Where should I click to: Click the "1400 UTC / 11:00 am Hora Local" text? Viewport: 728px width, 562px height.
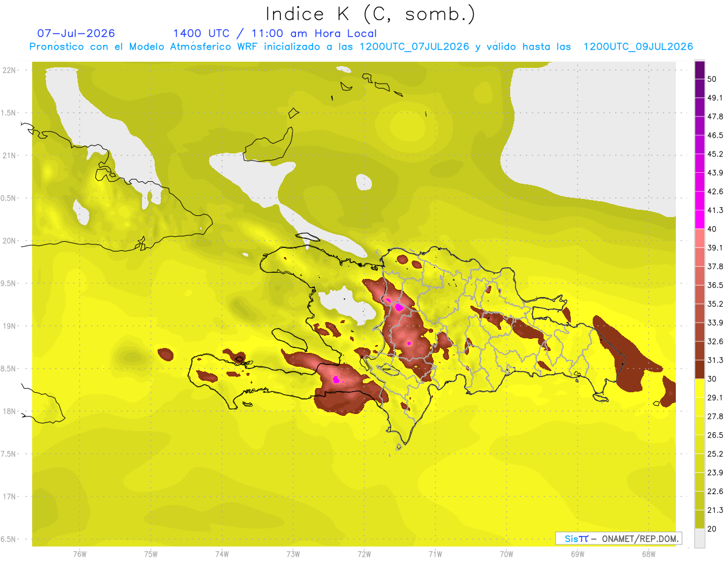coord(275,34)
